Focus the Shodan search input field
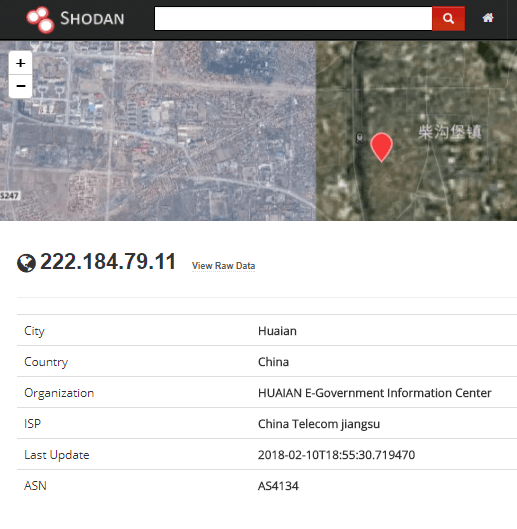Screen dimensions: 517x529 pyautogui.click(x=293, y=19)
